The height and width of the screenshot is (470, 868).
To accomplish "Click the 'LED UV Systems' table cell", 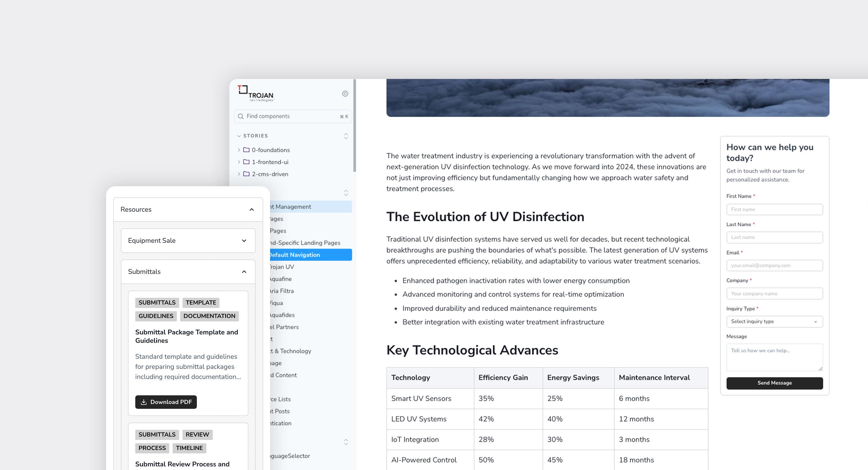I will tap(430, 419).
